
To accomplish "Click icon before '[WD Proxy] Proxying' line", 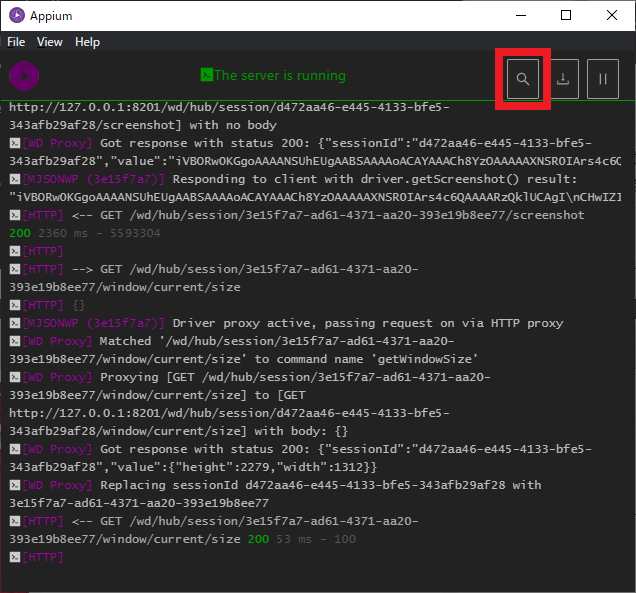I will pyautogui.click(x=15, y=377).
